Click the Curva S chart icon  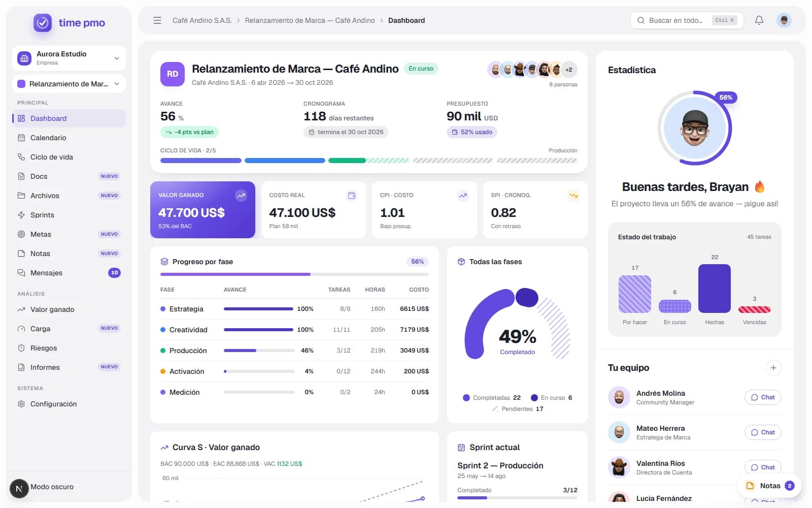164,448
